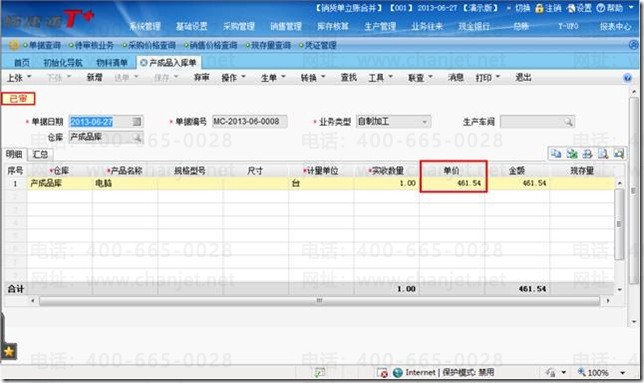Click the 单价 cell showing 461.54
Screen dimensions: 644x383
(x=453, y=183)
